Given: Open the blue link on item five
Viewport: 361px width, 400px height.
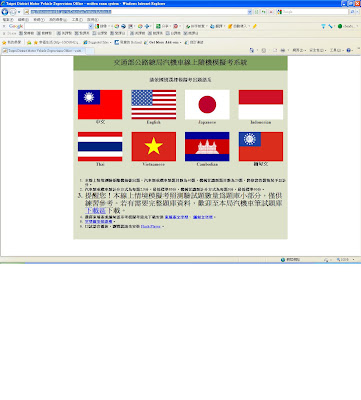Looking at the screenshot, I should tap(98, 222).
